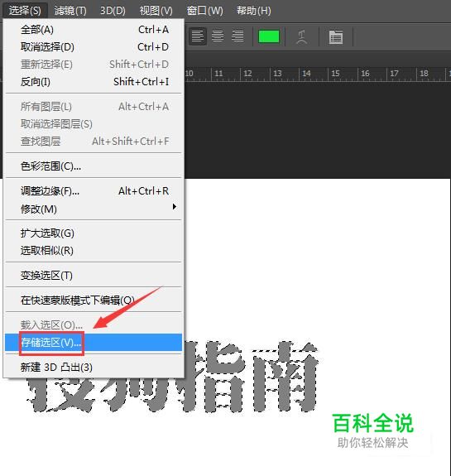Click the 重新选择(E) menu entry
Viewport: 451px width, 476px height.
(x=94, y=65)
